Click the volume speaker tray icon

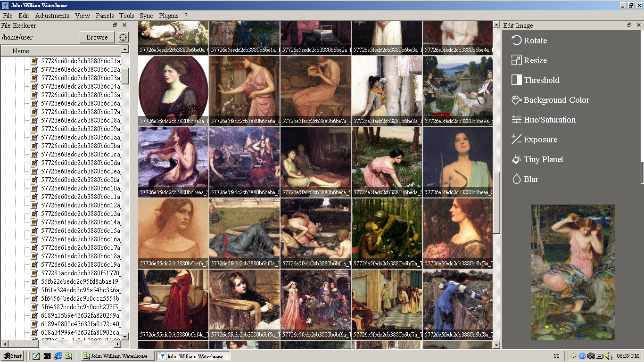[x=608, y=356]
